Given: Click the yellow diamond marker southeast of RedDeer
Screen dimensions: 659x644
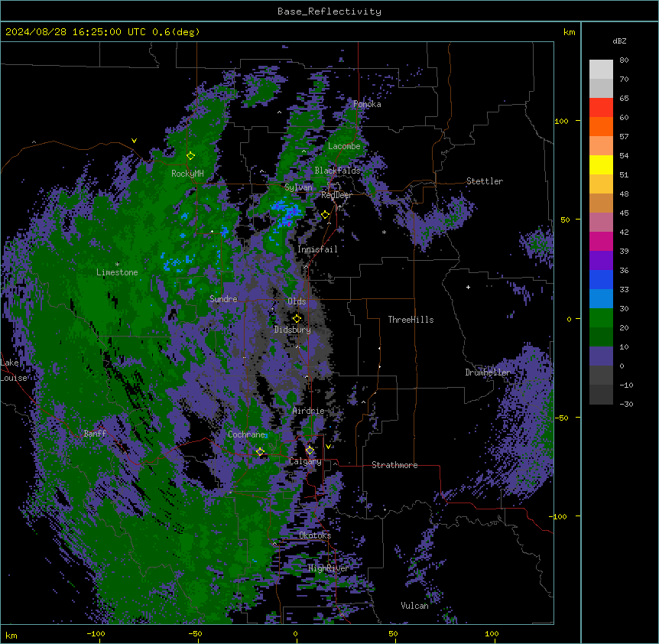Looking at the screenshot, I should point(325,215).
